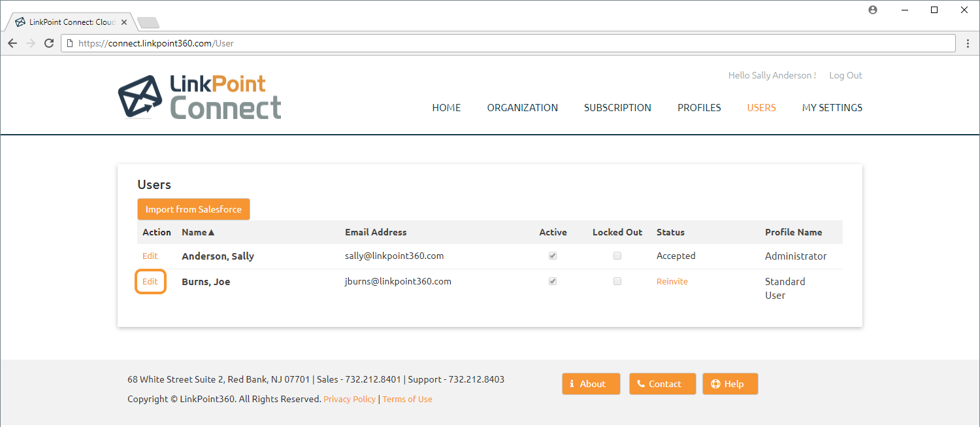Click the Email Address column header

pos(376,232)
